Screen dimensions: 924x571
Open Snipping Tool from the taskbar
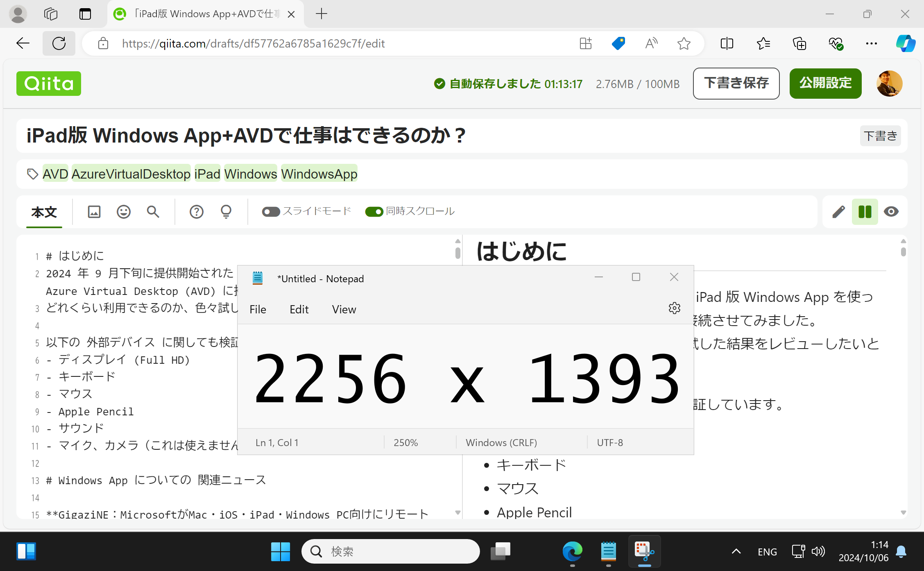pyautogui.click(x=644, y=551)
